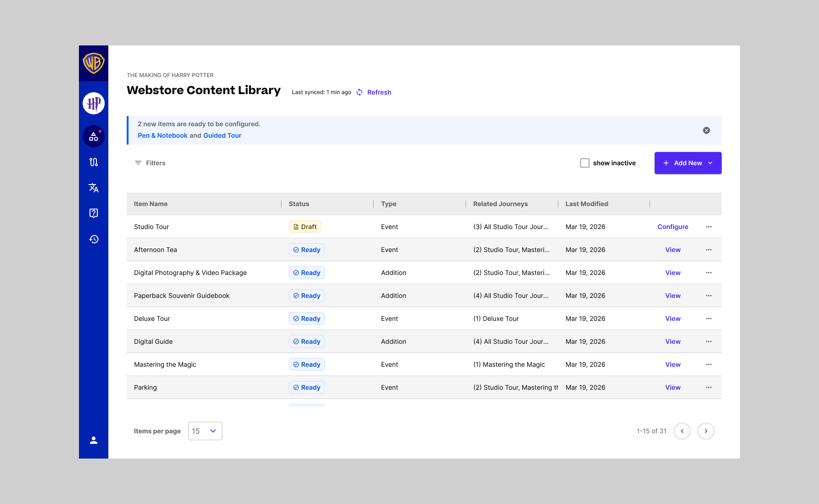
Task: Open the Pen & Notebook link
Action: [163, 135]
